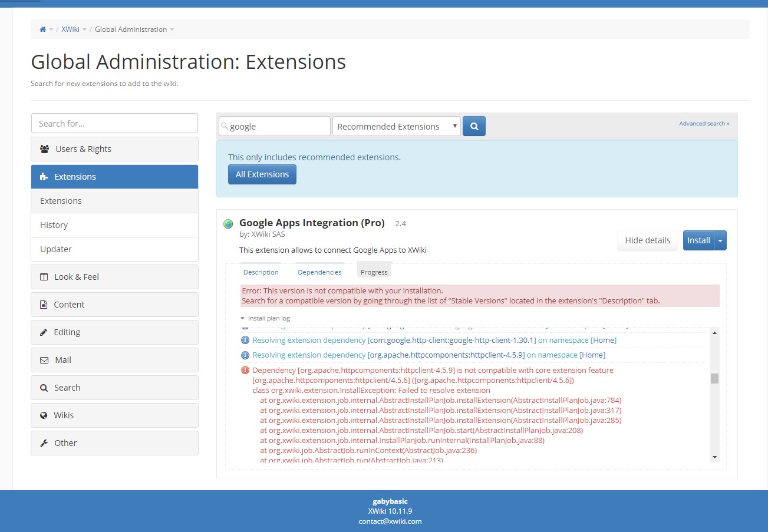
Task: Open the Updater sub-item
Action: point(114,249)
